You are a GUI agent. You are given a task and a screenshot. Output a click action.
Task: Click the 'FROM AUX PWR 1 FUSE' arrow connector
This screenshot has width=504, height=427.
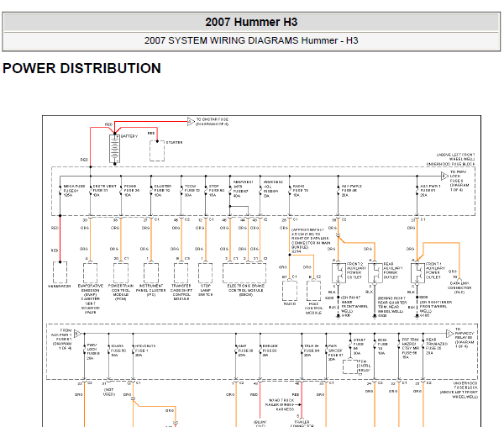(77, 334)
